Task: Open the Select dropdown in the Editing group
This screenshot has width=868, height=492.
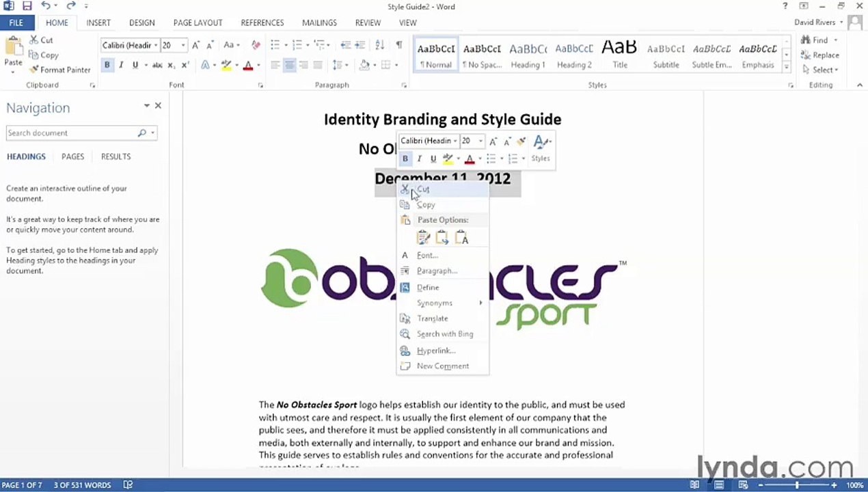Action: tap(822, 70)
